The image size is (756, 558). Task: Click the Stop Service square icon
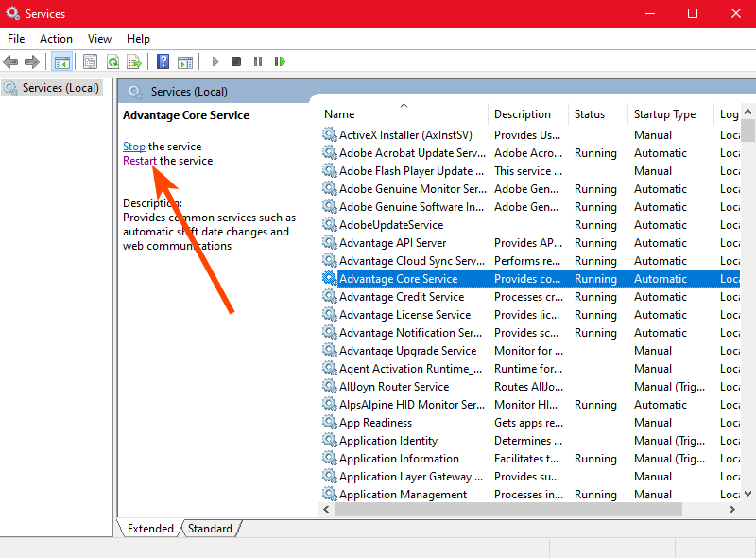pos(236,61)
